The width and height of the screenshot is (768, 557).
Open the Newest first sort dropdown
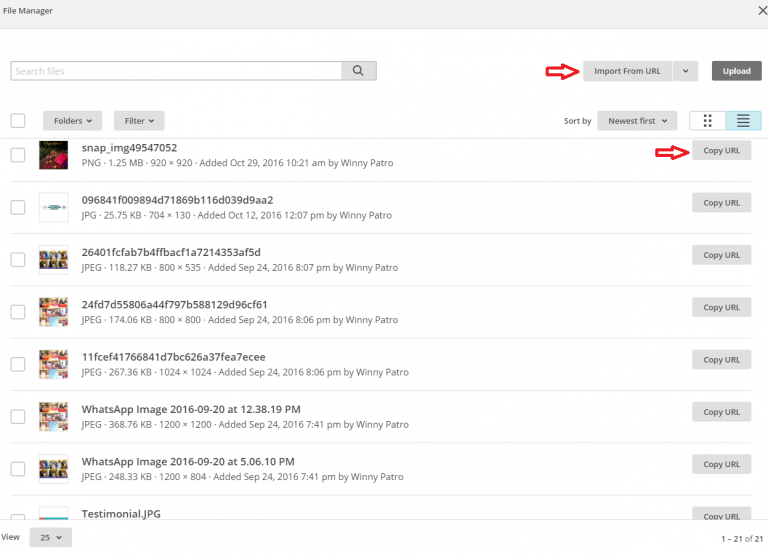[637, 121]
